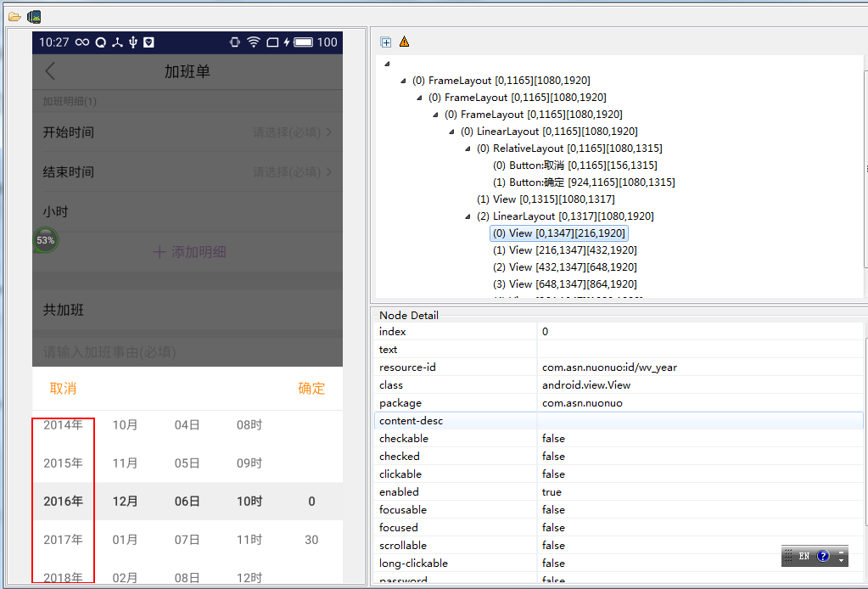The height and width of the screenshot is (589, 868).
Task: Click the enabled value true
Action: click(x=552, y=492)
